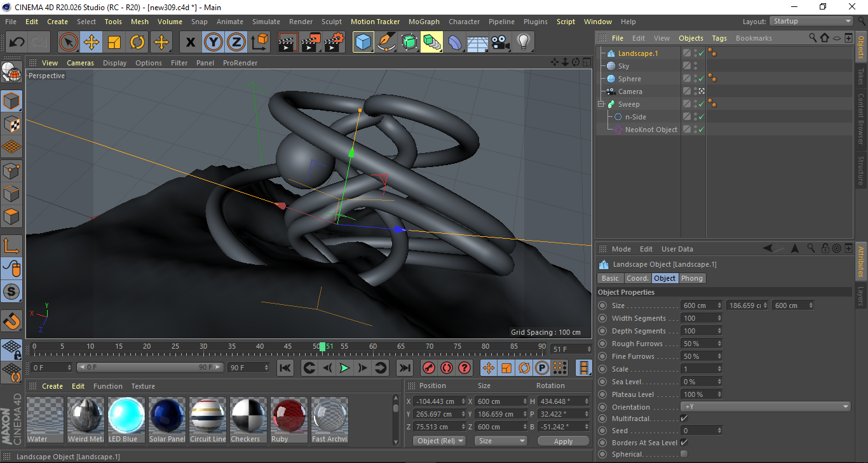This screenshot has width=868, height=463.
Task: Activate the Move tool
Action: [92, 43]
